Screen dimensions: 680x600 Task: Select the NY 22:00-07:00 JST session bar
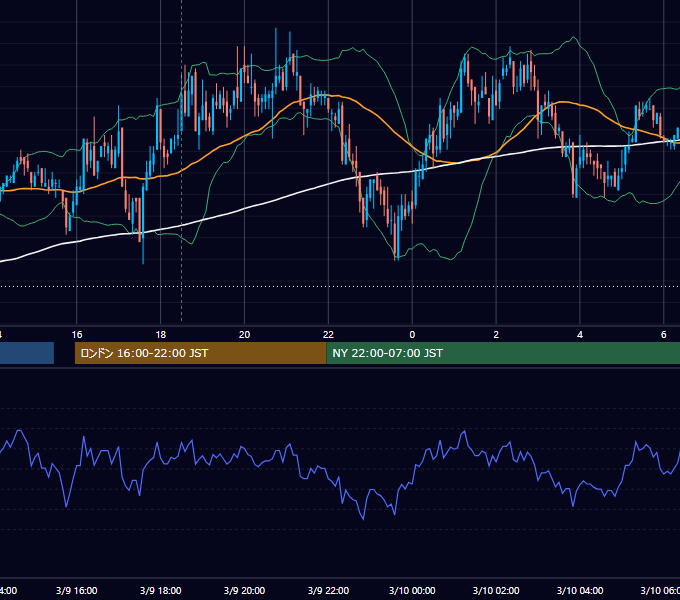tap(503, 353)
